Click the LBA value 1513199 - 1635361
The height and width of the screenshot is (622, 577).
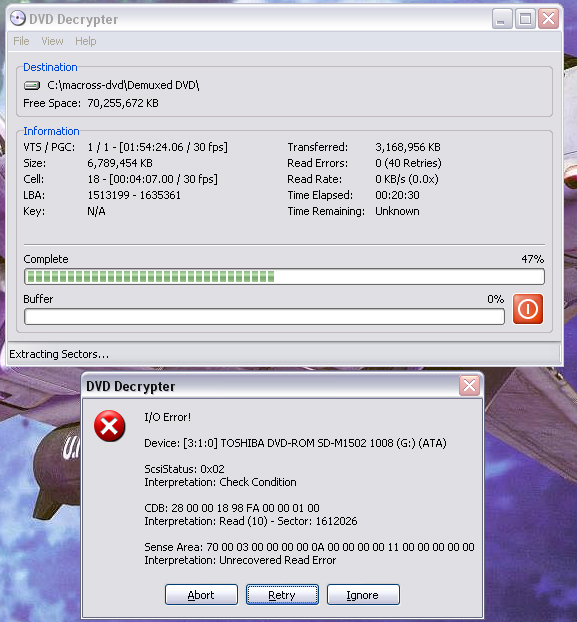[134, 195]
